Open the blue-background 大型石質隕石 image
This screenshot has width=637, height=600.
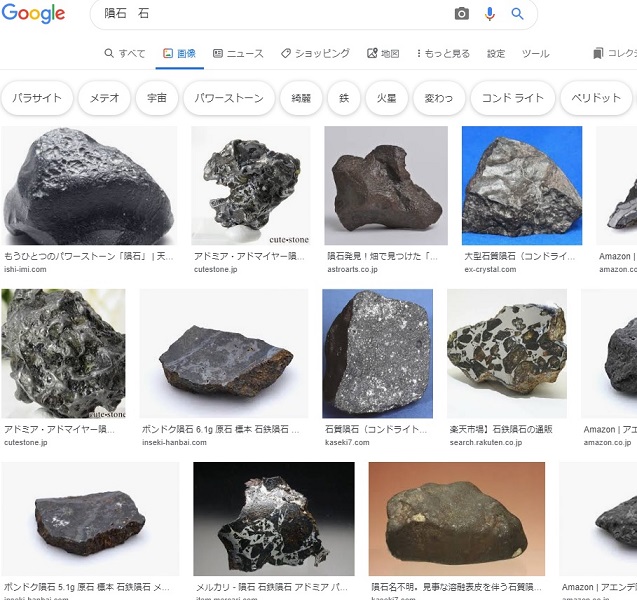click(521, 186)
